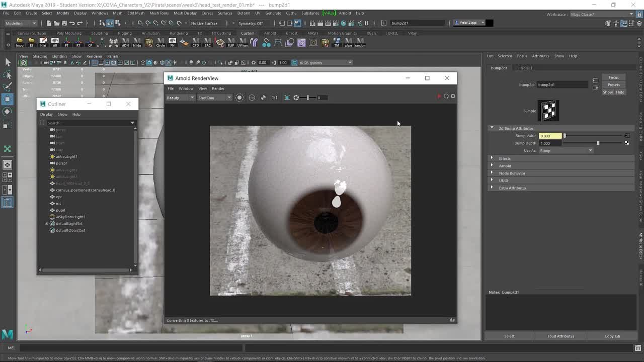
Task: Click the ES shelf button
Action: tap(31, 43)
